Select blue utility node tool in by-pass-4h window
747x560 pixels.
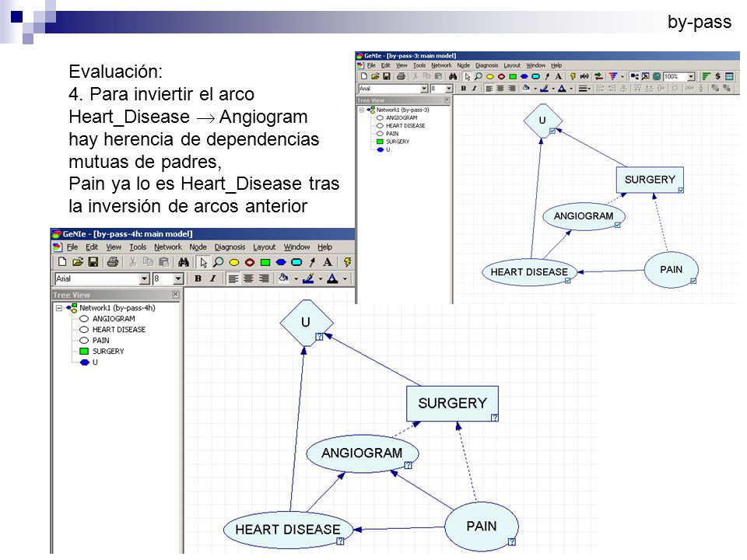point(281,262)
